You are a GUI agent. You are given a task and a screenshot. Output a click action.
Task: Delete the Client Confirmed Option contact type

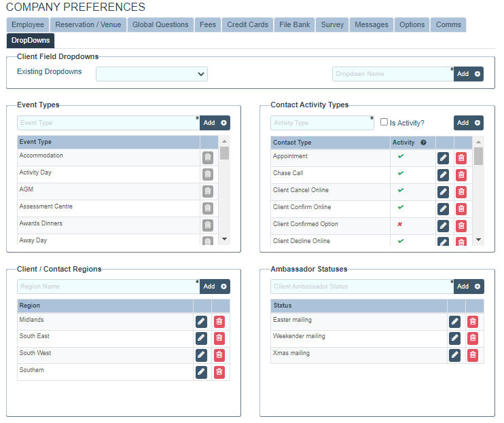(461, 226)
